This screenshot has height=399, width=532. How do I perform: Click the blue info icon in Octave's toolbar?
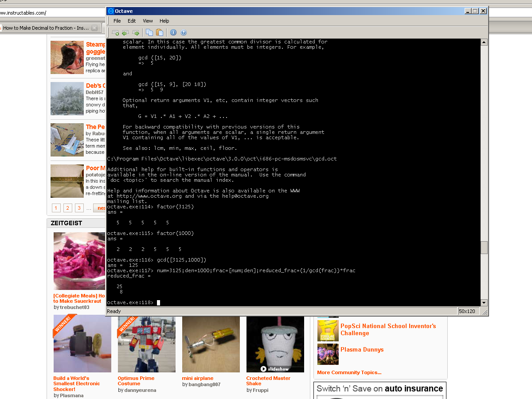pyautogui.click(x=173, y=32)
